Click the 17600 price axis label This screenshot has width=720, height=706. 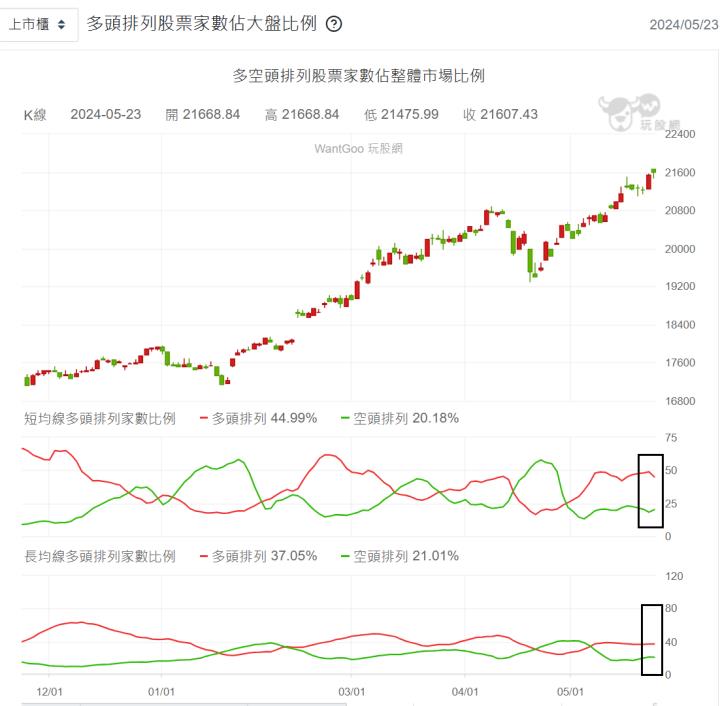pos(680,363)
